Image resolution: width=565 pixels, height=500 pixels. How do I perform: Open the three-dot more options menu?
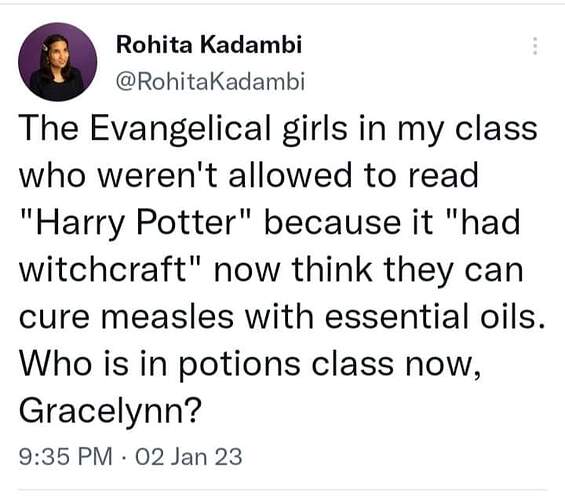pos(535,46)
